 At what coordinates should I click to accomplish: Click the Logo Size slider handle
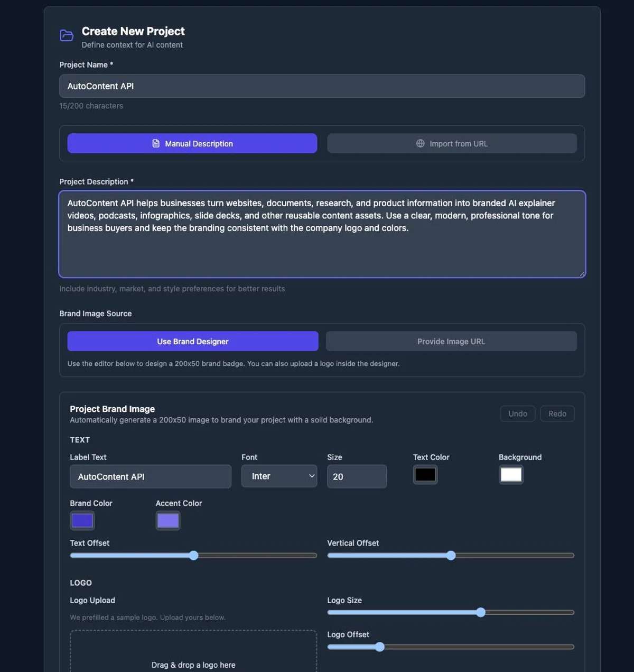[x=481, y=612]
